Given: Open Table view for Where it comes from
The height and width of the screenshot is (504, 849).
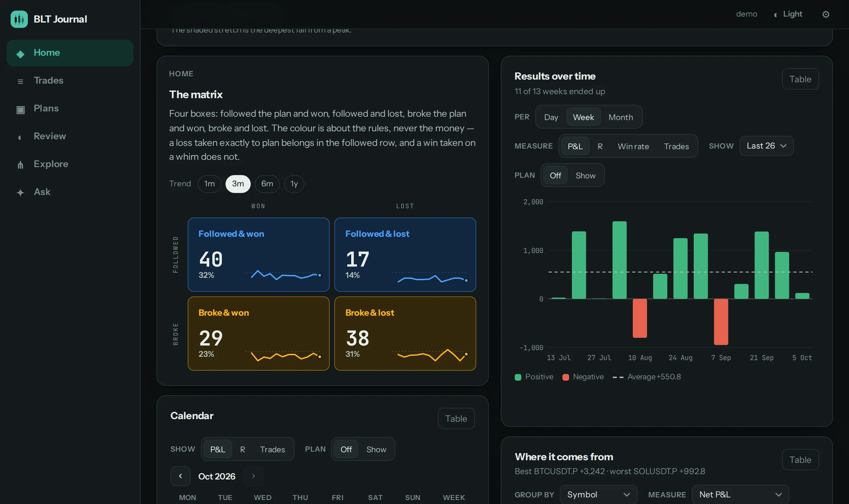Looking at the screenshot, I should pyautogui.click(x=800, y=460).
